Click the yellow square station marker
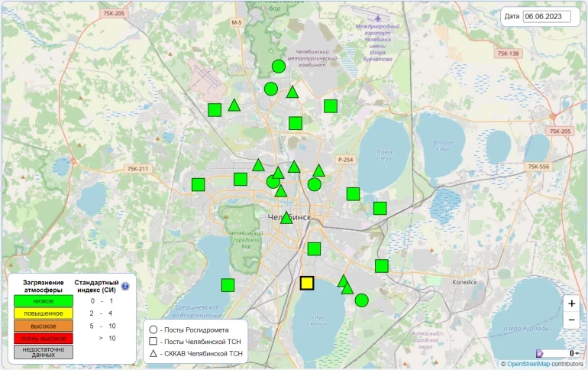Screen dimensions: 588x370 coord(307,283)
